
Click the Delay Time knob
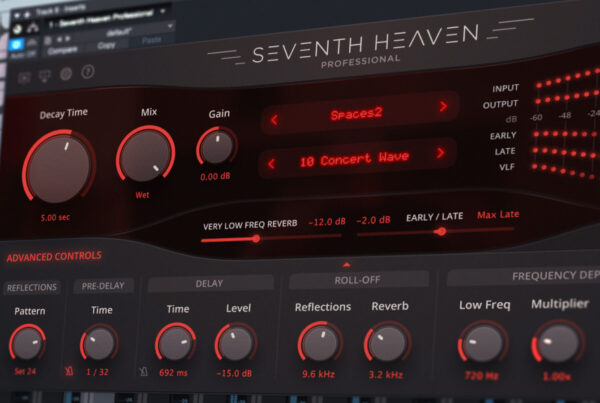[175, 343]
